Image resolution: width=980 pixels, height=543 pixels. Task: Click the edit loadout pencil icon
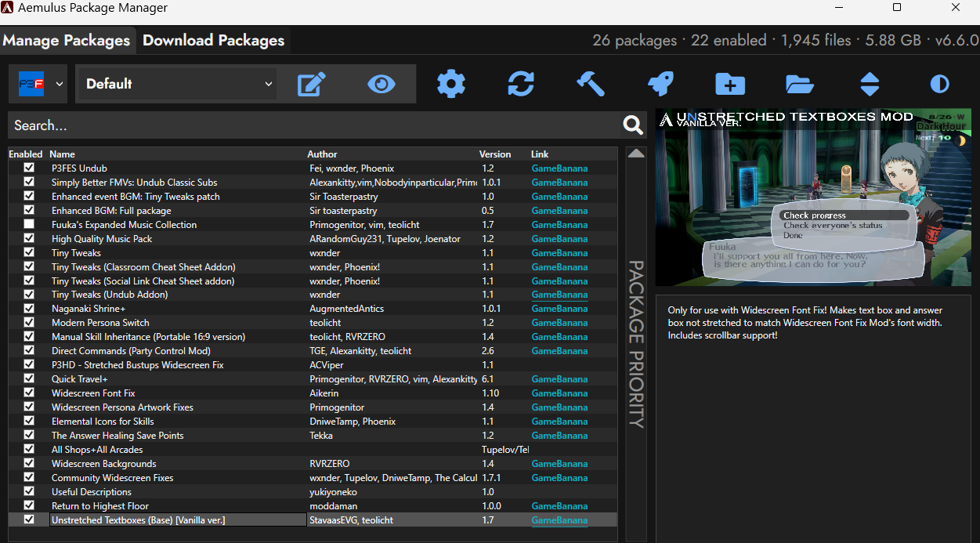tap(311, 84)
